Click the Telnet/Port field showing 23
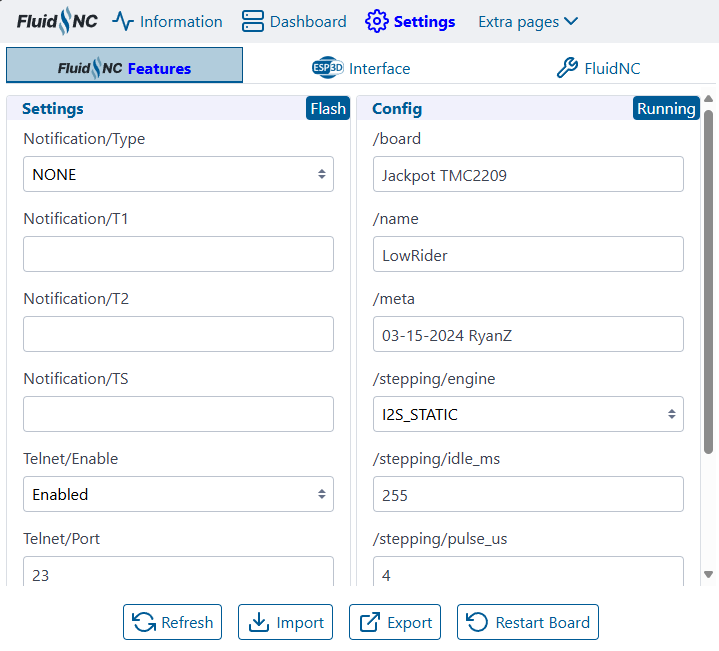The image size is (719, 651). tap(178, 572)
